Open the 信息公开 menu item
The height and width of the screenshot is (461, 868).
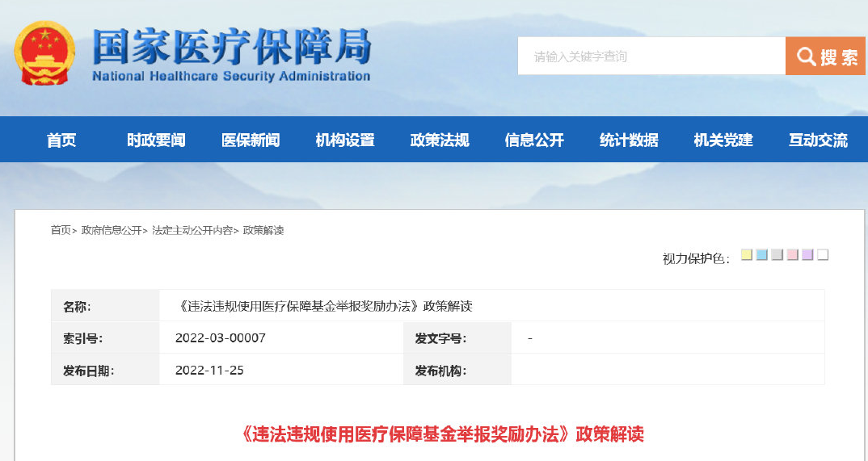[534, 140]
